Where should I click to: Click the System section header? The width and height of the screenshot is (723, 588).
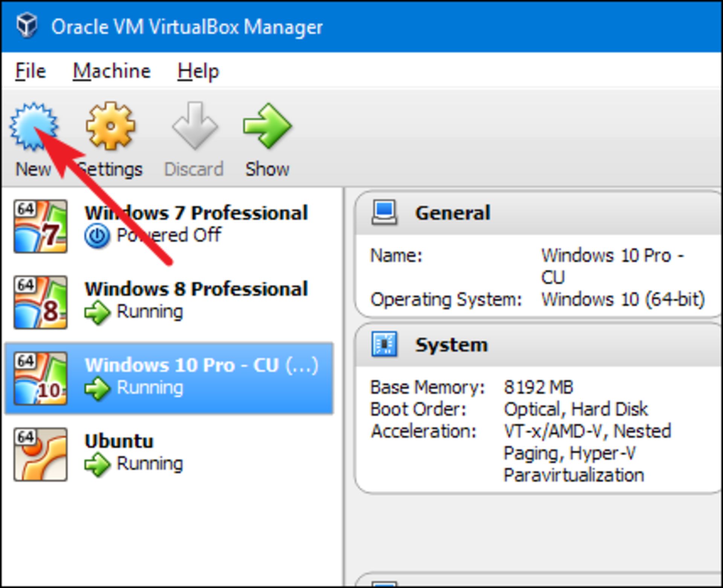(x=538, y=344)
